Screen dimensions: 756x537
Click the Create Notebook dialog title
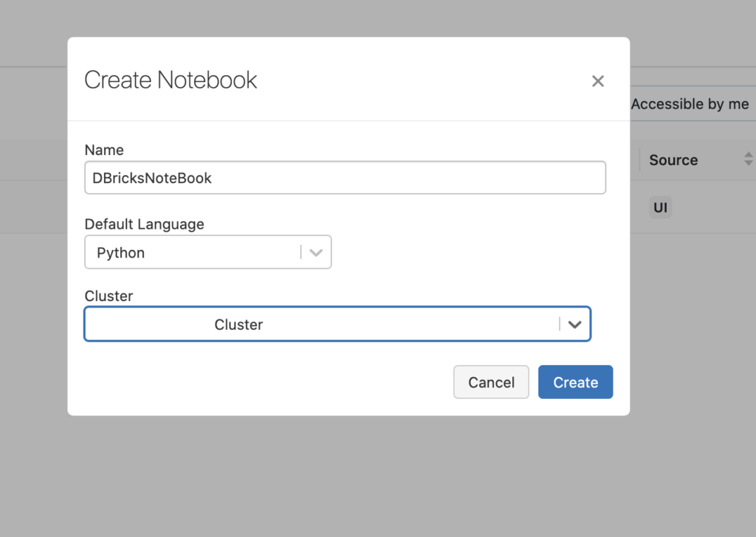tap(171, 80)
